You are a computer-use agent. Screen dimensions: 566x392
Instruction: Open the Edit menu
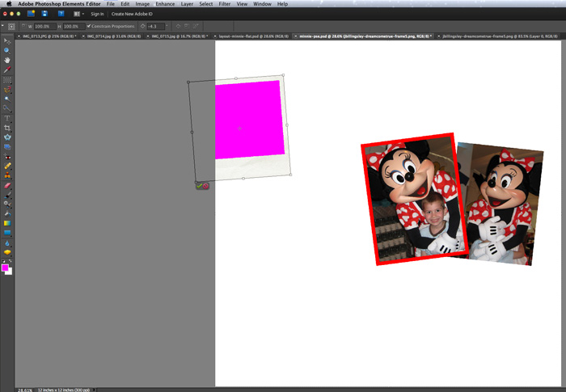125,3
